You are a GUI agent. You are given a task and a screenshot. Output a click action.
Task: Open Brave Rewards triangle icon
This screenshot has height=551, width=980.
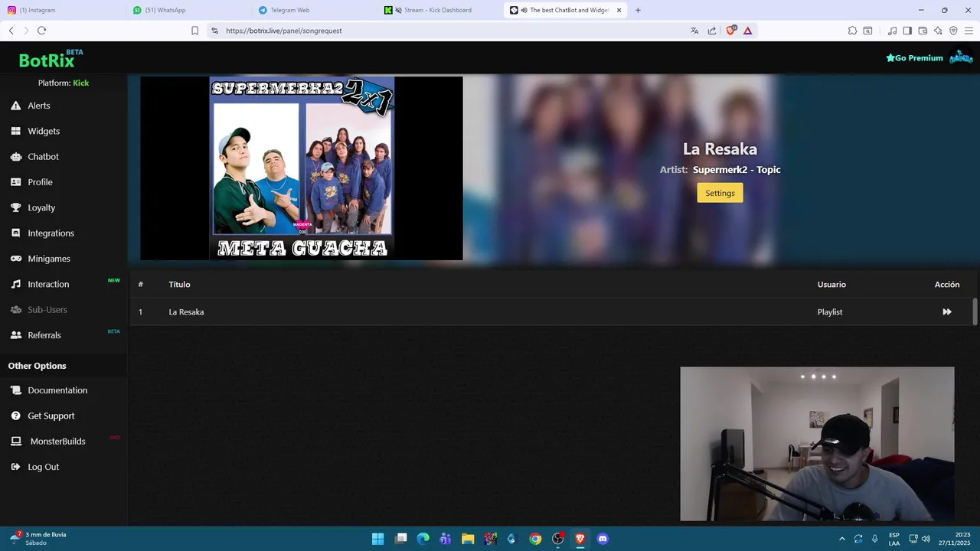click(x=747, y=31)
